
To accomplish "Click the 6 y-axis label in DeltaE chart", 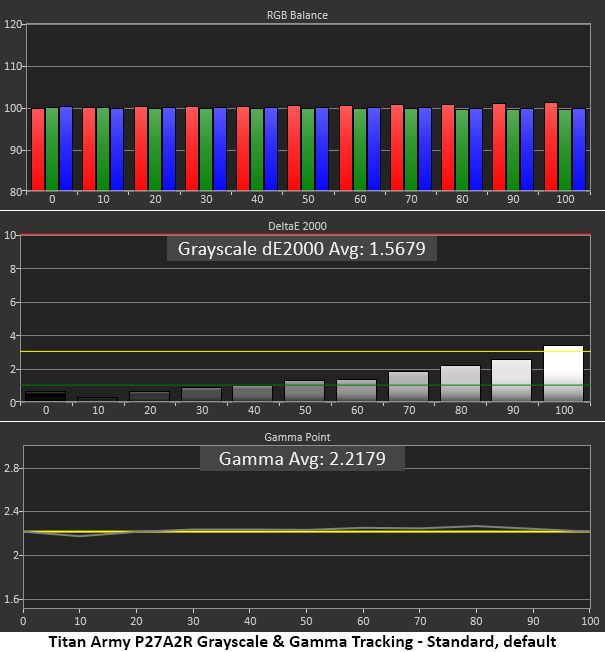I will point(13,302).
